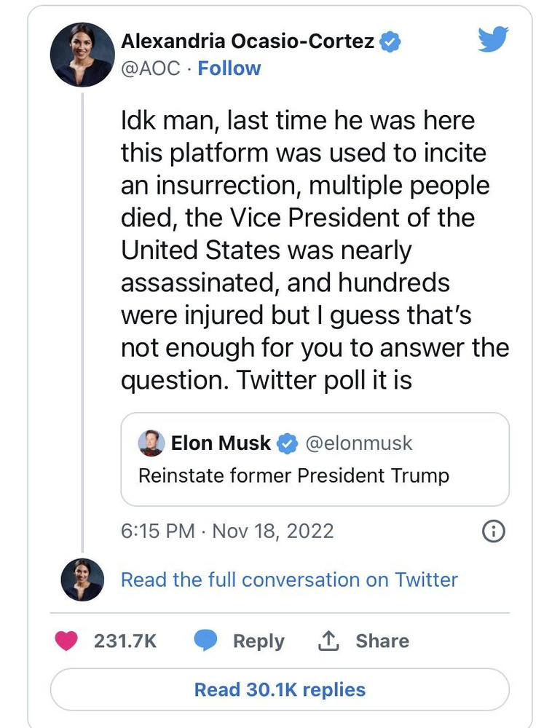The width and height of the screenshot is (560, 728).
Task: Open quoted text 'Reinstate former President Trump'
Action: coord(293,476)
